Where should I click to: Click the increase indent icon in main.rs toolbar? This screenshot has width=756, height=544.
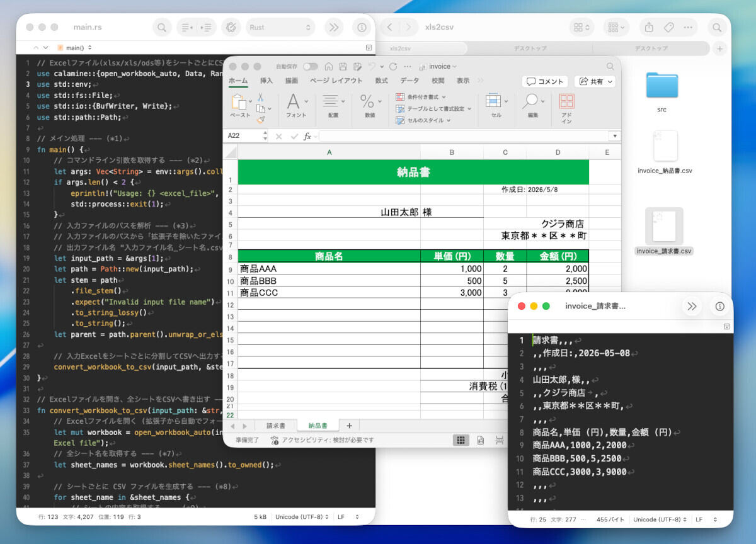pyautogui.click(x=207, y=28)
